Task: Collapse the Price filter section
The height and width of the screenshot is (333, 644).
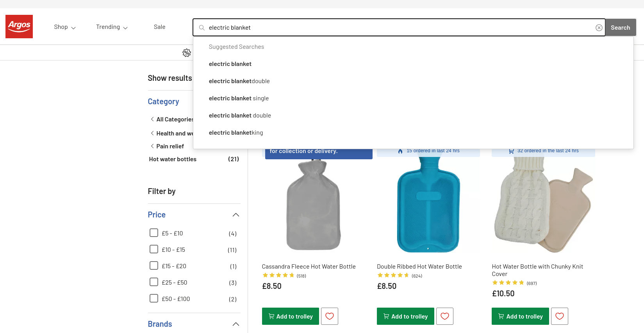Action: [236, 215]
